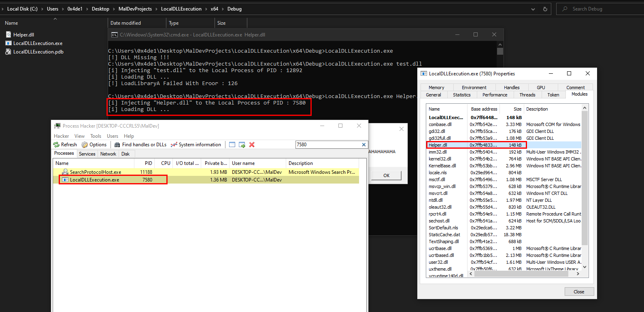The height and width of the screenshot is (312, 644).
Task: Open the Threads tab in Properties
Action: coord(527,95)
